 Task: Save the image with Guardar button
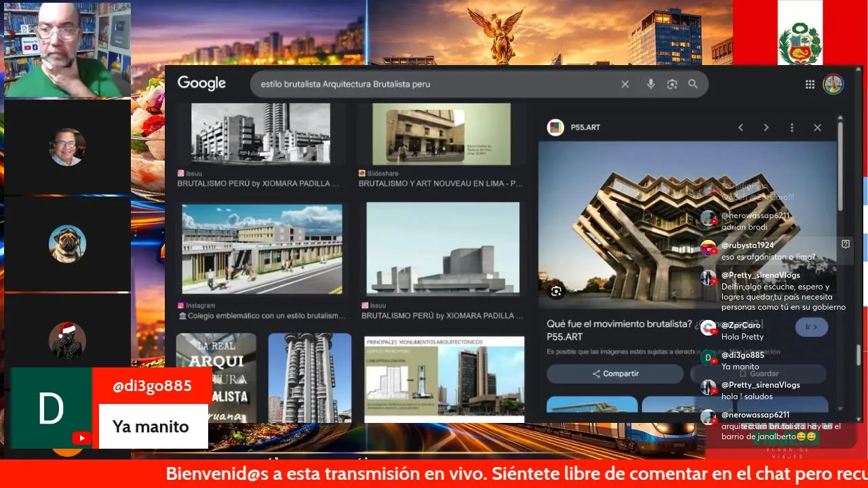pos(758,373)
